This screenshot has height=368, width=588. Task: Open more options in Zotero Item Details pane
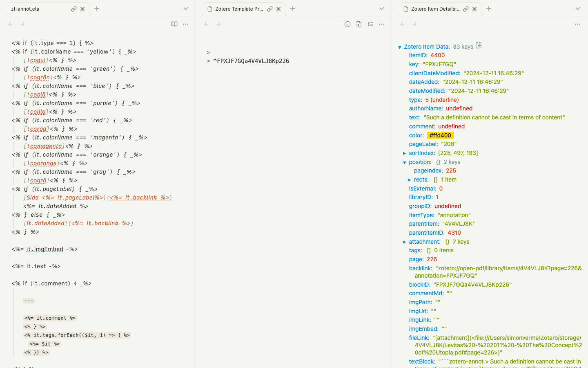tap(577, 24)
